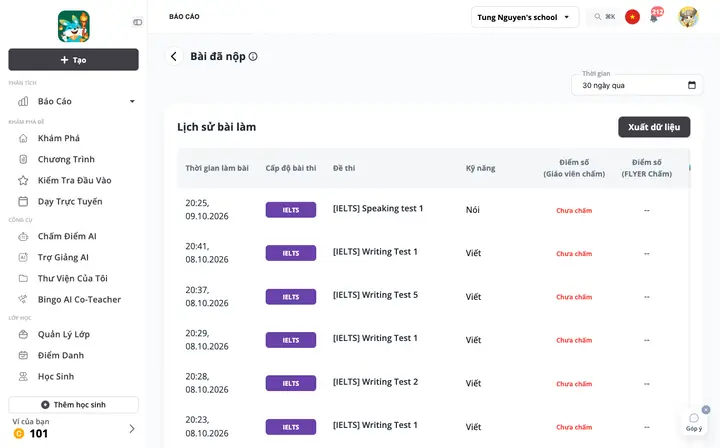This screenshot has width=720, height=448.
Task: Click Điểm số (FLYER Chấm) header
Action: 647,168
